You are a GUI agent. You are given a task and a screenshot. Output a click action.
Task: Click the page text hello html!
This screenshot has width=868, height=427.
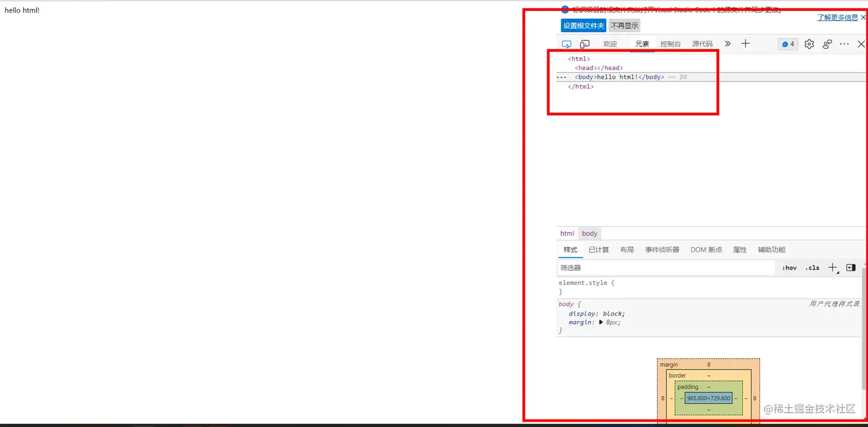click(x=22, y=10)
